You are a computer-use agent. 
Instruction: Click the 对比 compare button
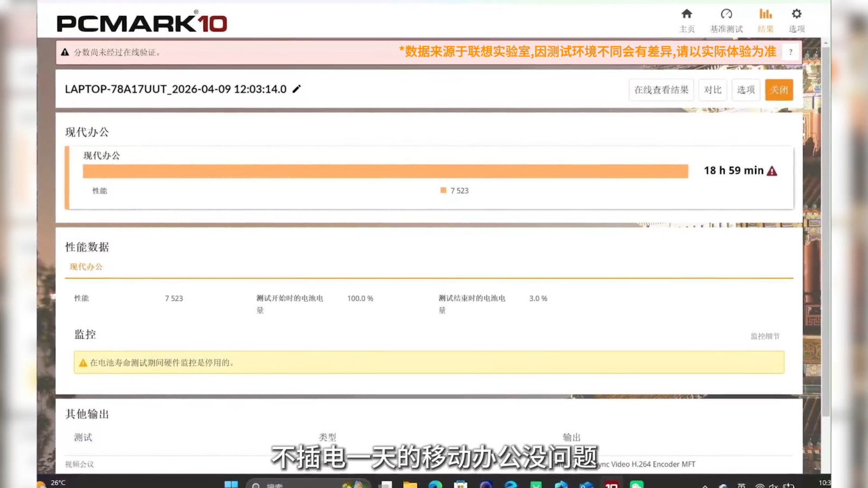[x=713, y=90]
